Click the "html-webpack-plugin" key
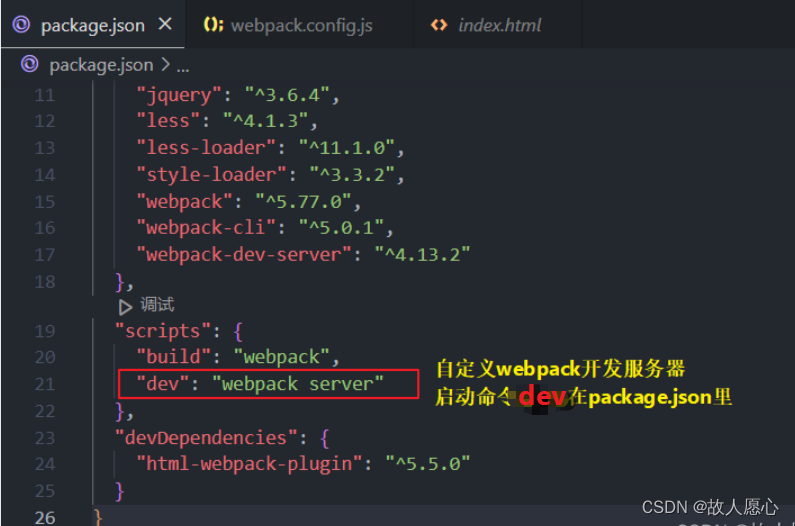This screenshot has width=795, height=526. coord(249,464)
